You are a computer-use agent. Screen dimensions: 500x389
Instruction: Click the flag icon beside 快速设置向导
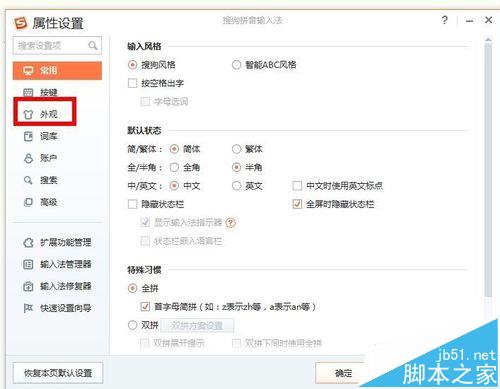click(28, 308)
